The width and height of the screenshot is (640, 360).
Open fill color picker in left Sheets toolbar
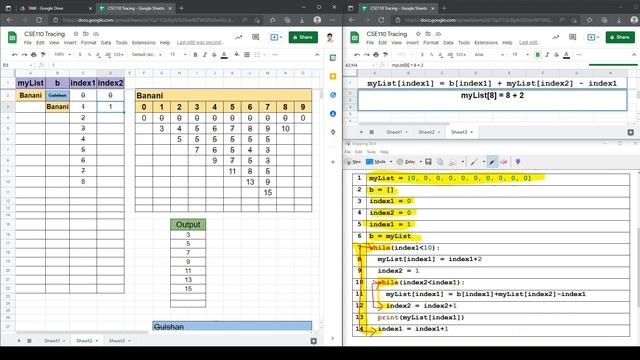237,54
